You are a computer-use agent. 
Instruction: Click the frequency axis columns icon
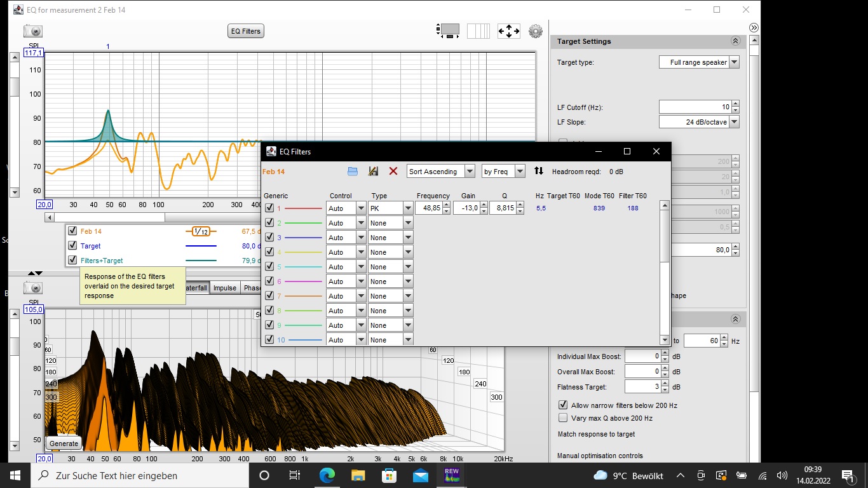click(478, 30)
